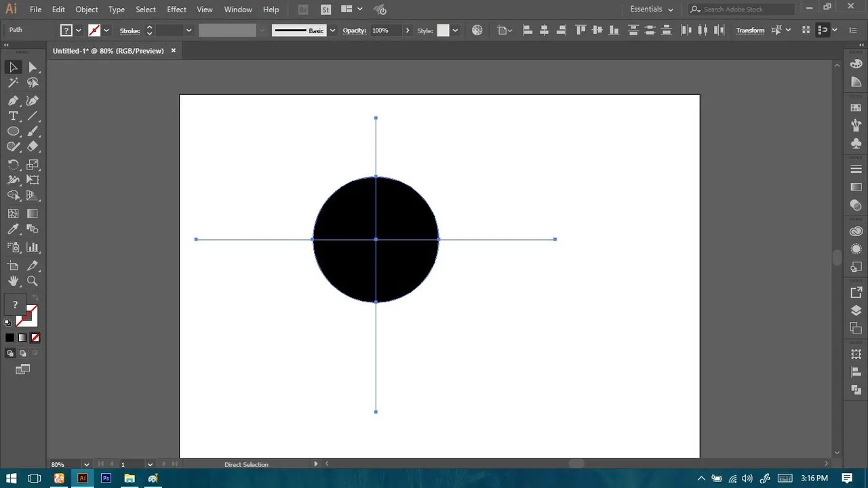Click the Stroke label link
Screen dimensions: 868x488
click(x=130, y=30)
